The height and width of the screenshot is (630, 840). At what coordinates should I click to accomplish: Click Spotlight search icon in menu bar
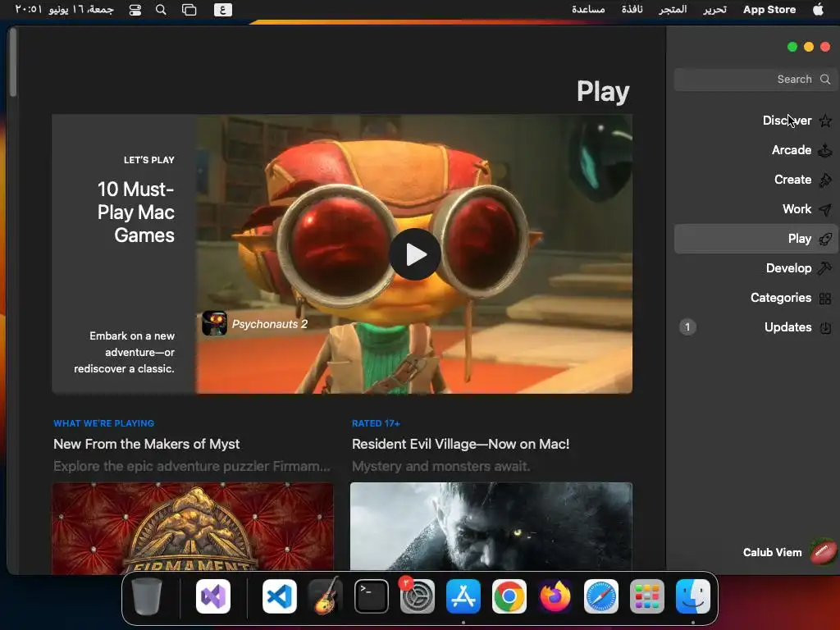click(x=161, y=10)
